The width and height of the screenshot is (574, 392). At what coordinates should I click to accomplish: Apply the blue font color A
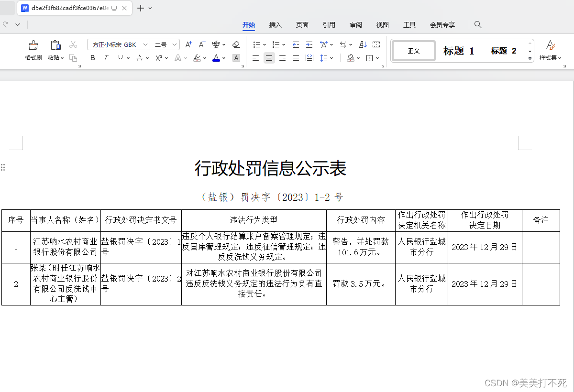tap(216, 58)
